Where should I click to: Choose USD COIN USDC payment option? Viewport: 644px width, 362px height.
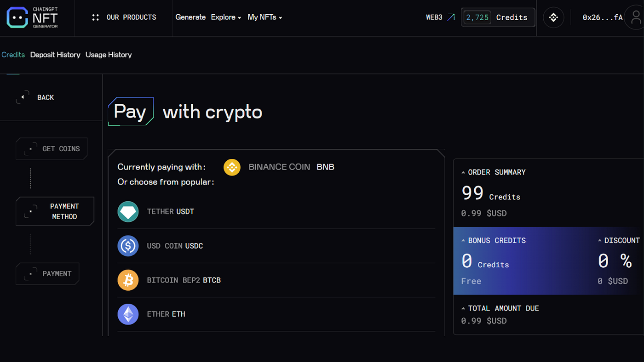click(x=276, y=246)
